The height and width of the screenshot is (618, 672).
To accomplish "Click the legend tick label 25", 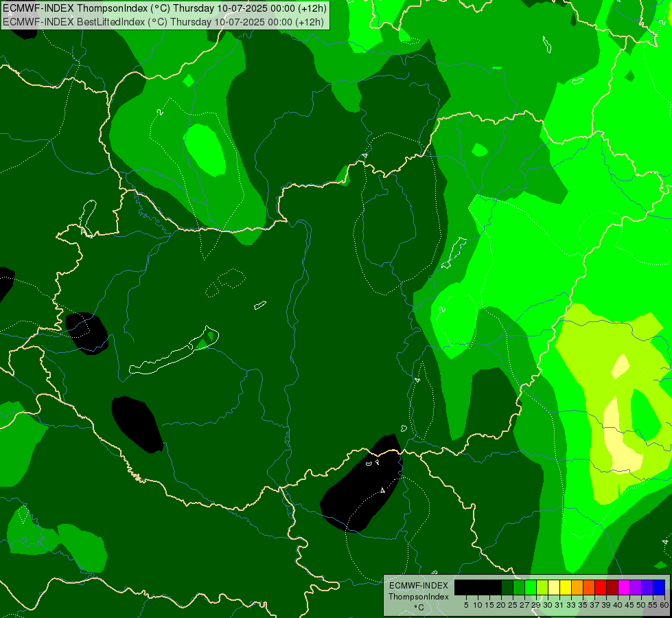I will [513, 605].
